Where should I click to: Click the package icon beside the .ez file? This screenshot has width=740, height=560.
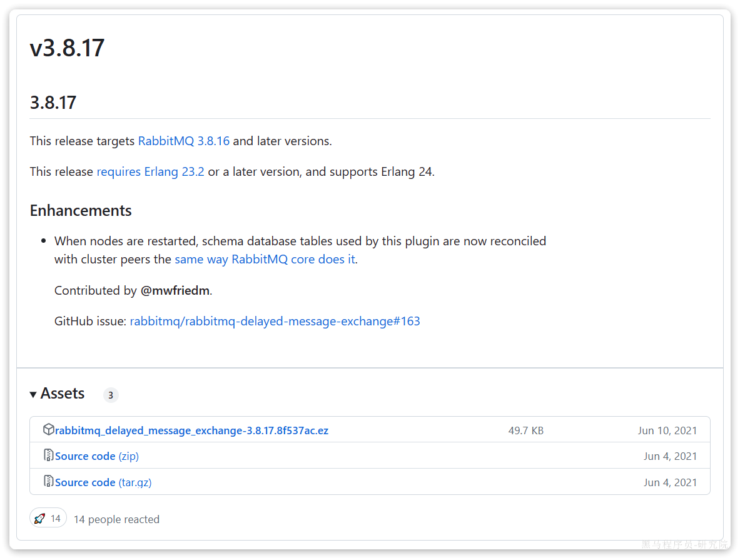point(48,430)
